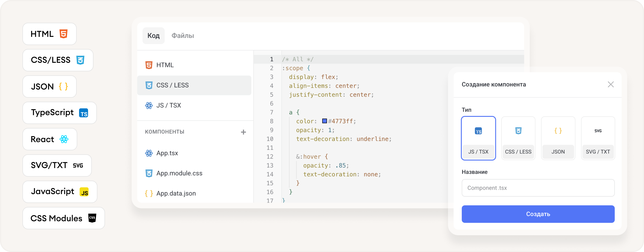Viewport: 644px width, 252px height.
Task: Click the React icon beside App.tsx
Action: pos(149,153)
